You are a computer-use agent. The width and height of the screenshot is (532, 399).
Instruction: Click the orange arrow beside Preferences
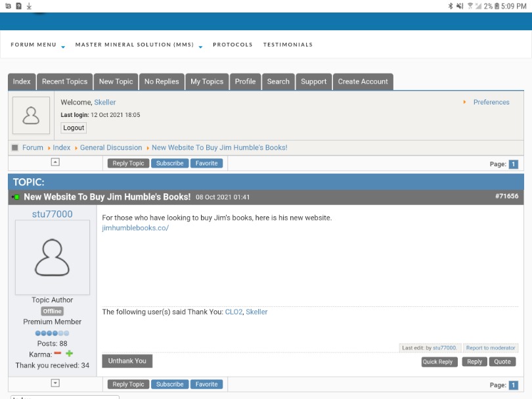pos(465,102)
